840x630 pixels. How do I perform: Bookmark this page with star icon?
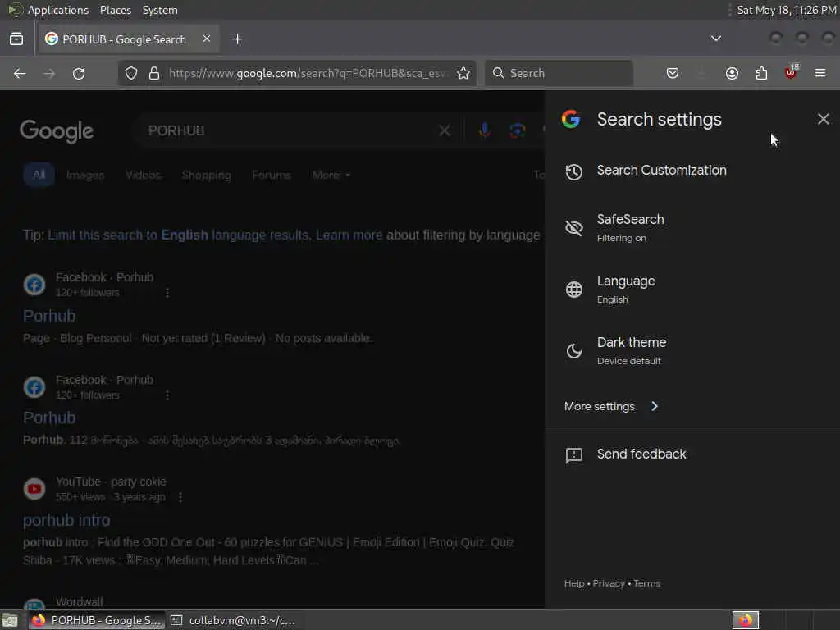tap(463, 73)
